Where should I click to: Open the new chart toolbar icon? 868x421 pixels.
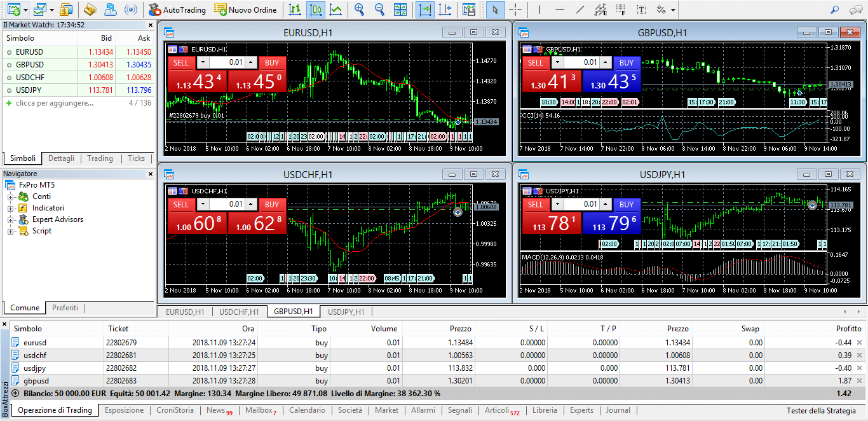tap(14, 10)
